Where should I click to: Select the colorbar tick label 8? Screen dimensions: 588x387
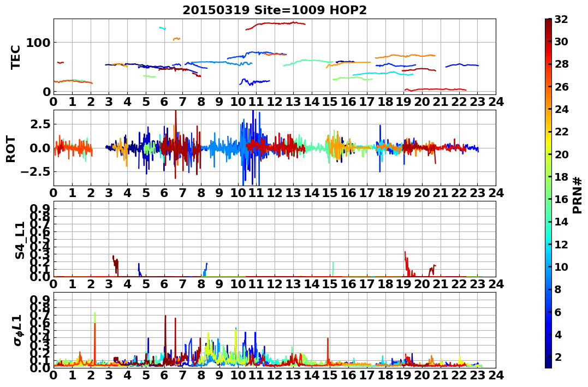point(559,289)
